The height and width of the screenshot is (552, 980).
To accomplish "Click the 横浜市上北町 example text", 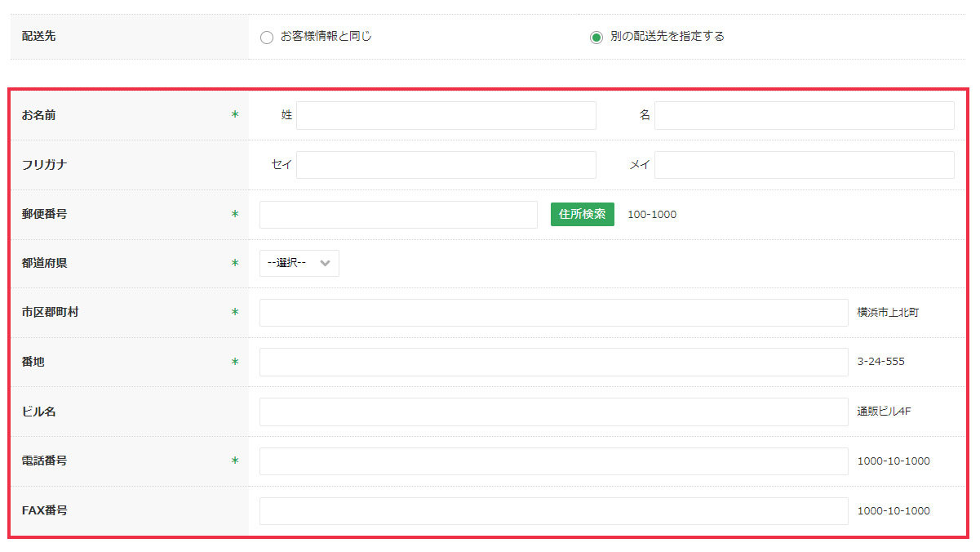I will pos(888,313).
